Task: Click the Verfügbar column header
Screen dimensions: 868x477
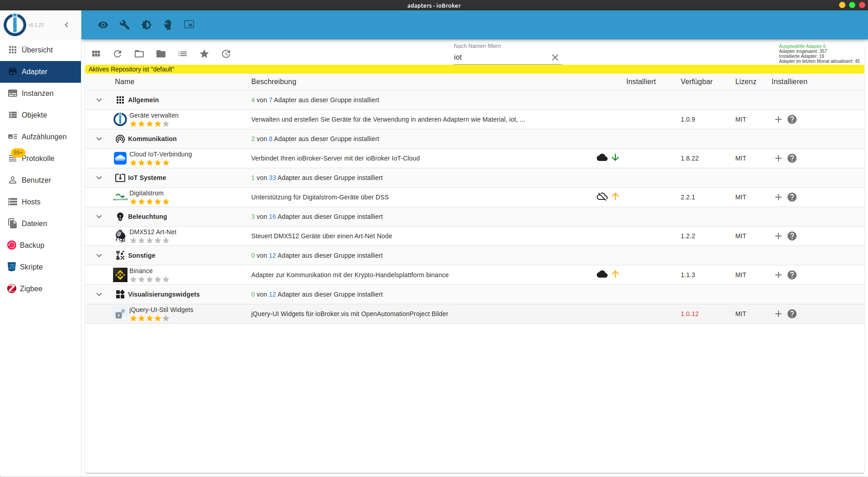Action: [x=697, y=82]
